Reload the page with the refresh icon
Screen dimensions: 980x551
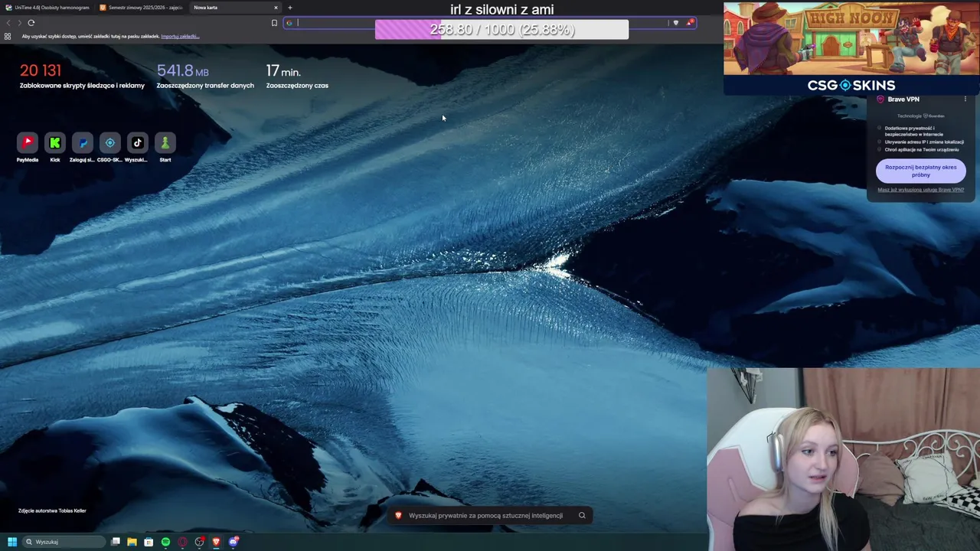click(x=31, y=23)
